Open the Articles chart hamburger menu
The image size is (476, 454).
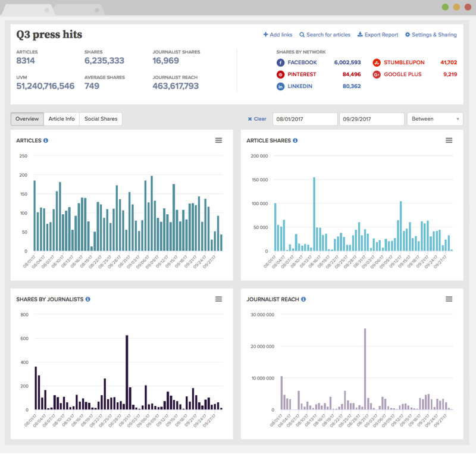[x=218, y=140]
